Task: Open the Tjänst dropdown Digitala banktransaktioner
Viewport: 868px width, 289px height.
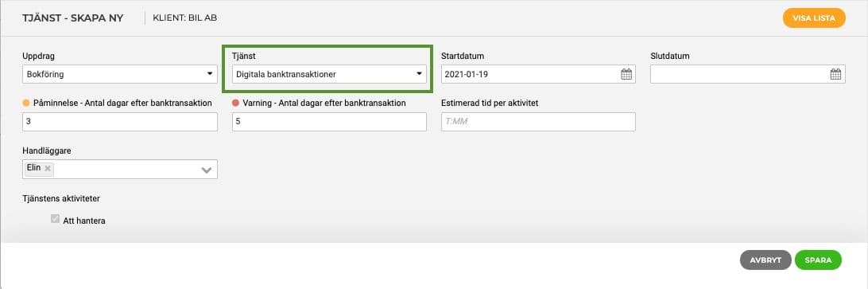Action: 329,74
